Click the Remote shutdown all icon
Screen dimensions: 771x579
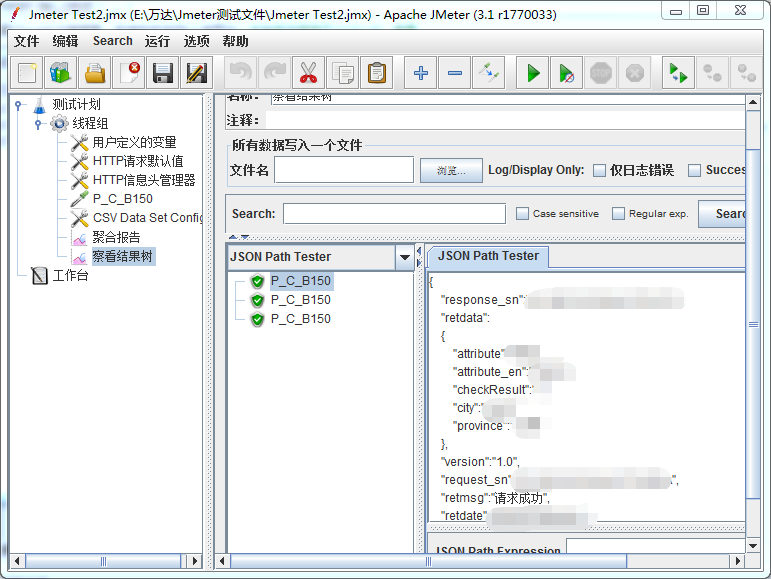746,73
